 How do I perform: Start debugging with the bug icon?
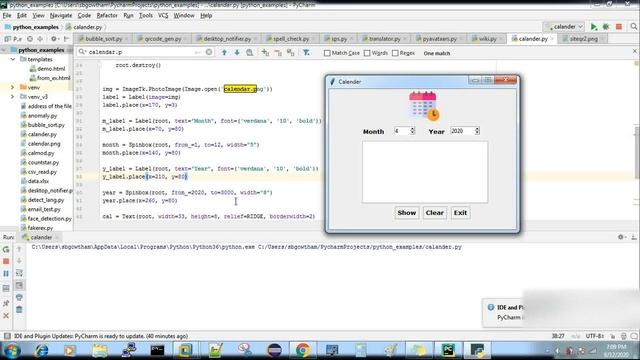[606, 27]
